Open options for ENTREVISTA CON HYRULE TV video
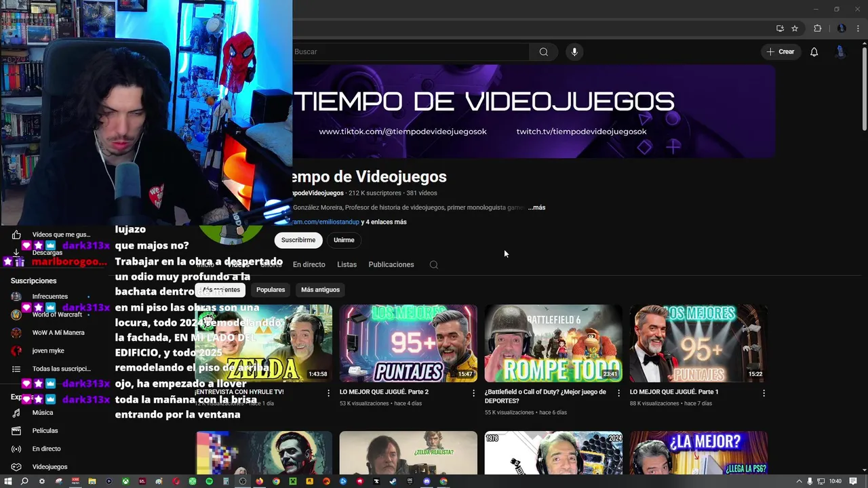Screen dimensions: 868x488 coord(328,393)
